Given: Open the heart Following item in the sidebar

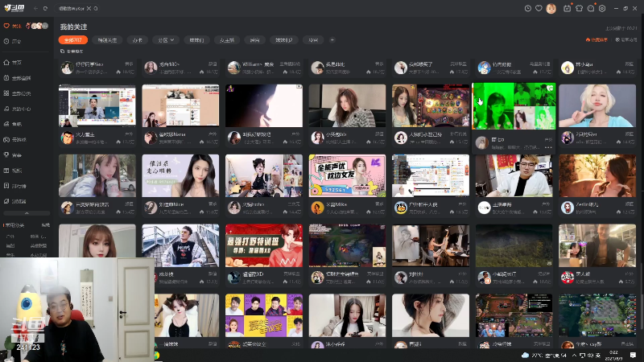Looking at the screenshot, I should [12, 26].
